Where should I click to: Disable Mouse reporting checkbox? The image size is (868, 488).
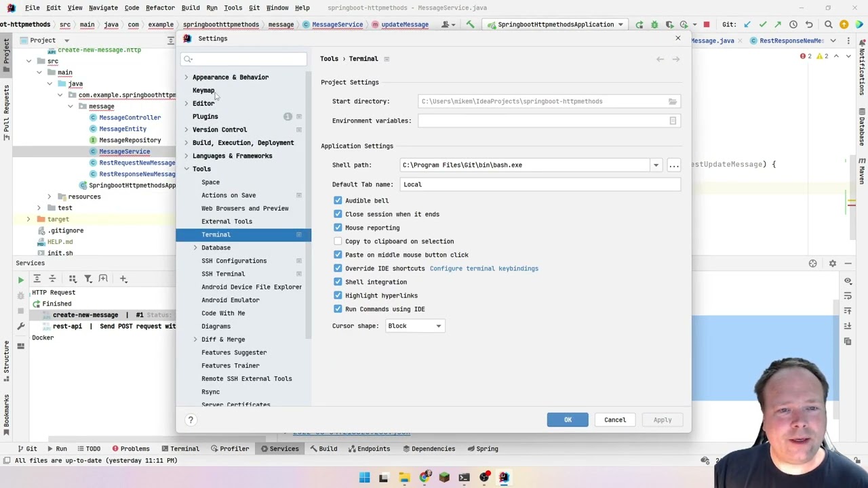[338, 228]
